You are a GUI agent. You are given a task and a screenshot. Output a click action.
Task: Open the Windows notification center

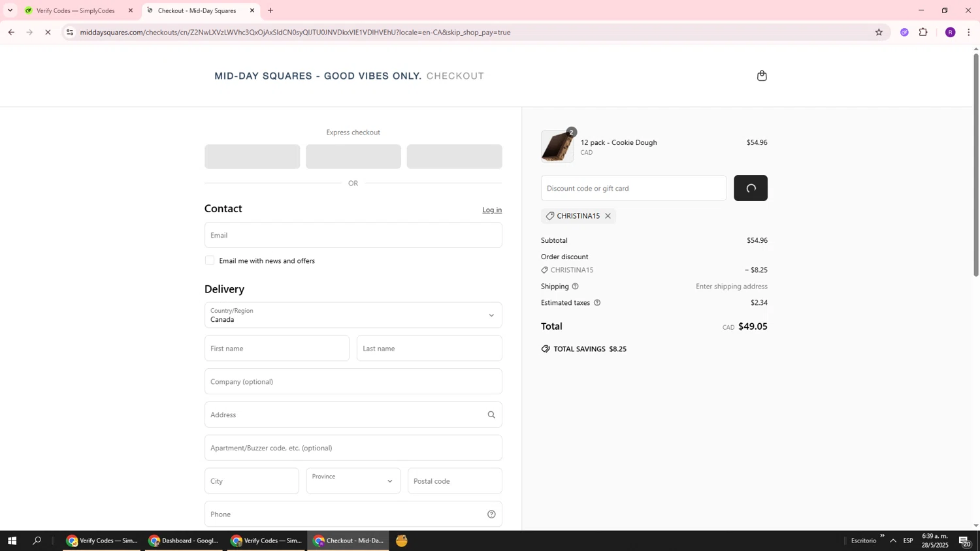[965, 541]
